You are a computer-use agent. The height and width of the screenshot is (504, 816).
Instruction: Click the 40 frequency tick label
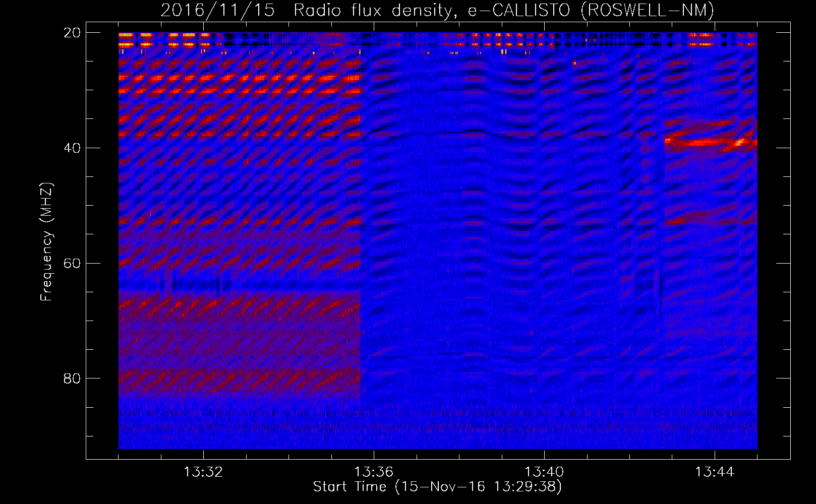click(72, 148)
